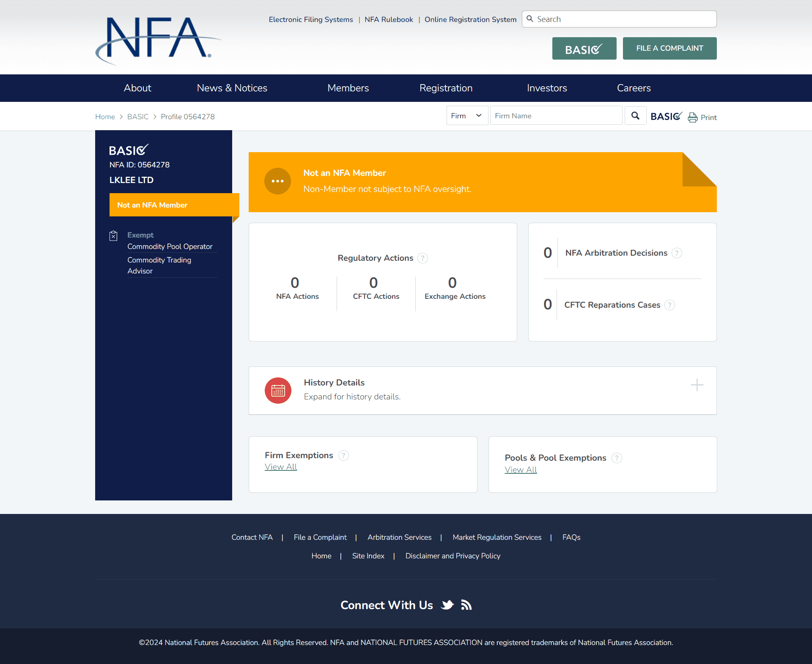Select Commodity Trading Advisor exemption toggle
This screenshot has height=664, width=812.
click(x=159, y=264)
